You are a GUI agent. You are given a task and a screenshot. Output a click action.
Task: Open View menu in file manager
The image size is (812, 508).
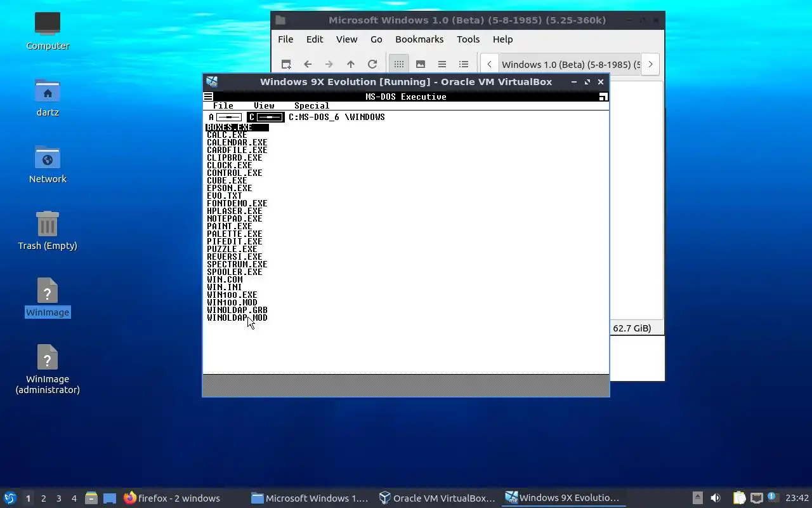(x=346, y=39)
